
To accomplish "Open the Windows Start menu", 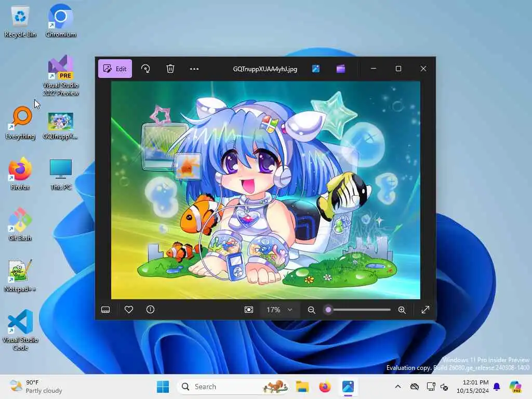I will pyautogui.click(x=163, y=387).
